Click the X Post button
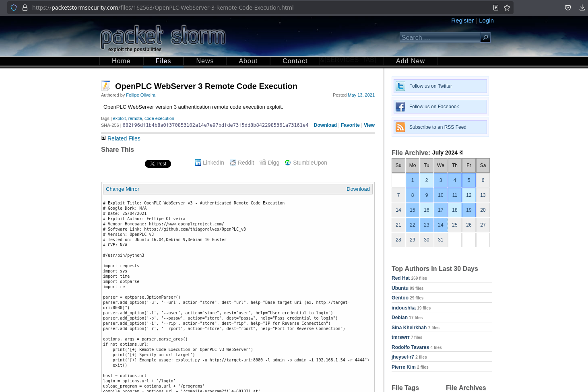Screen dimensions: 588x392 pyautogui.click(x=158, y=164)
